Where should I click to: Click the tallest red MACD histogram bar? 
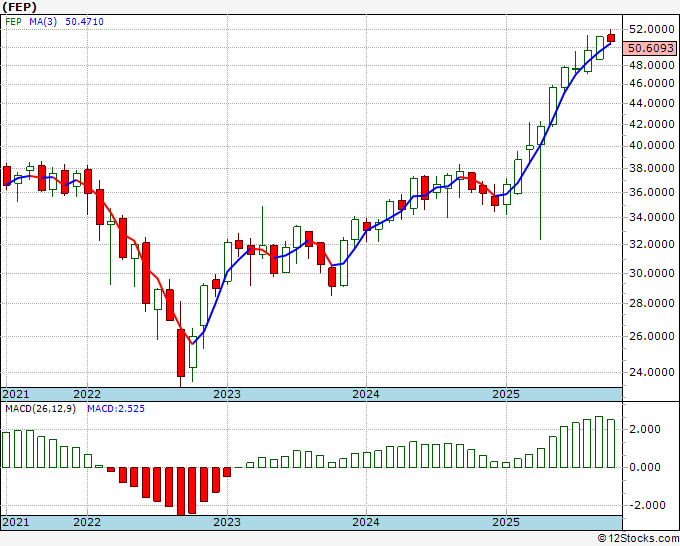(x=181, y=491)
